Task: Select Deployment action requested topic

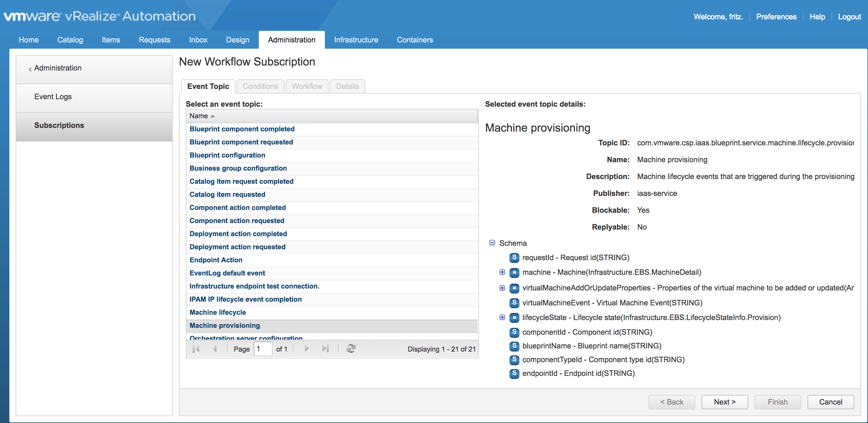Action: point(332,247)
